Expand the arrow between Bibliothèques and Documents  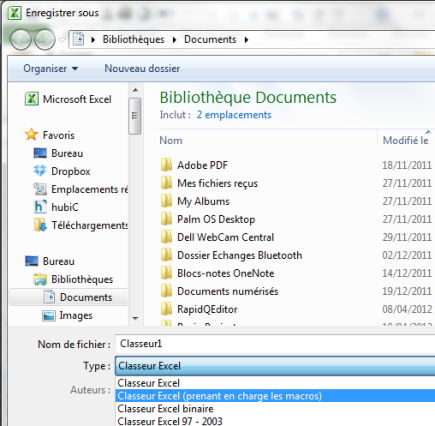click(175, 40)
